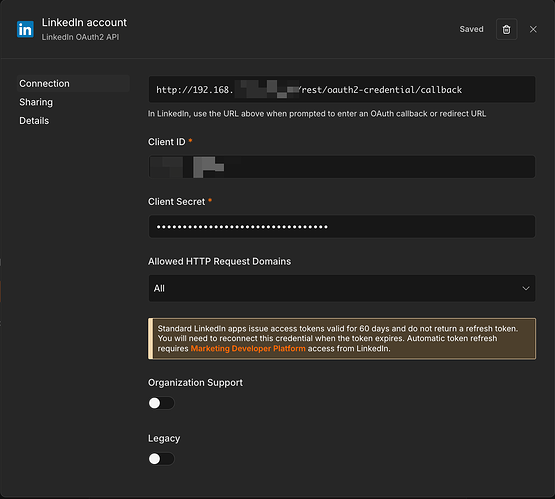Focus the Client Secret input field
This screenshot has height=499, width=555.
click(342, 226)
